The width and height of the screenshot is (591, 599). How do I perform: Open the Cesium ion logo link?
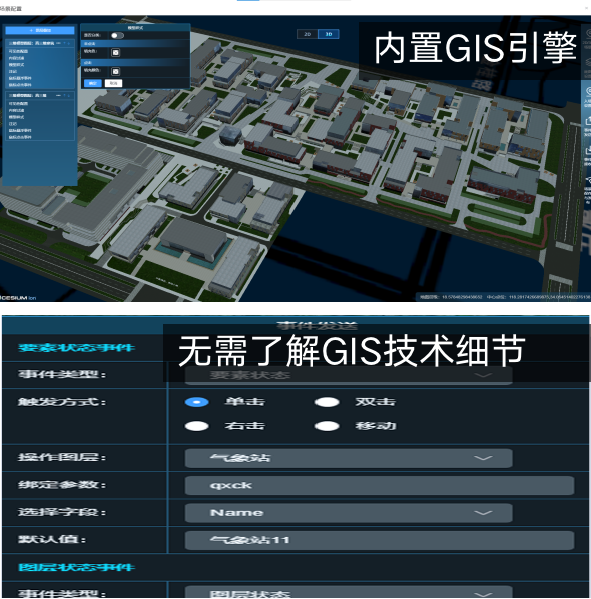18,298
